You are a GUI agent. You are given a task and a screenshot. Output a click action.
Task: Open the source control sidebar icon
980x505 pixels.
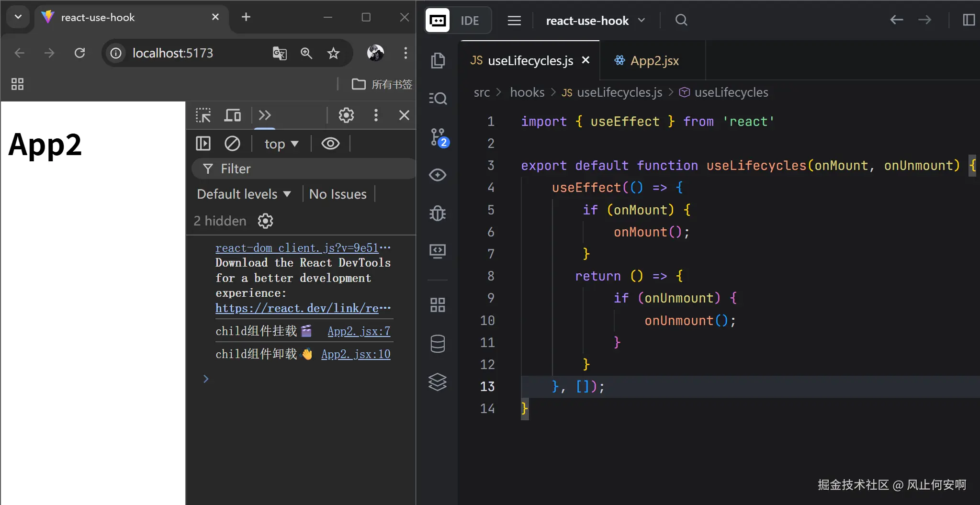(438, 137)
